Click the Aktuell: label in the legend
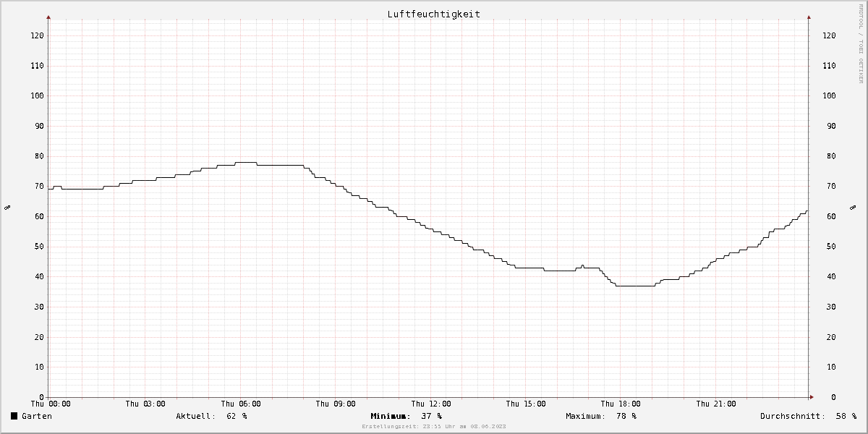This screenshot has width=868, height=434. click(x=195, y=416)
